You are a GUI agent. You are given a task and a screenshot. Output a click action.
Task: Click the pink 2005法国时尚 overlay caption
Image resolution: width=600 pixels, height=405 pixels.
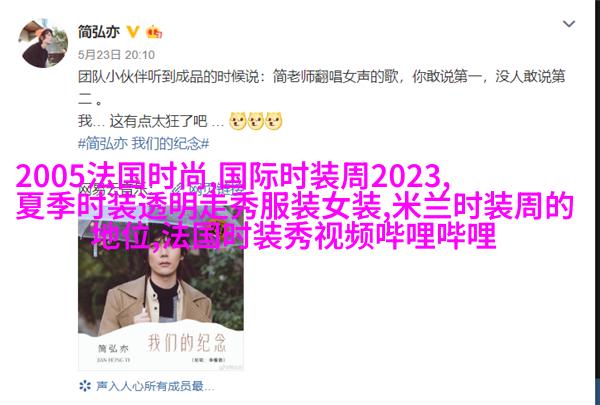(295, 205)
